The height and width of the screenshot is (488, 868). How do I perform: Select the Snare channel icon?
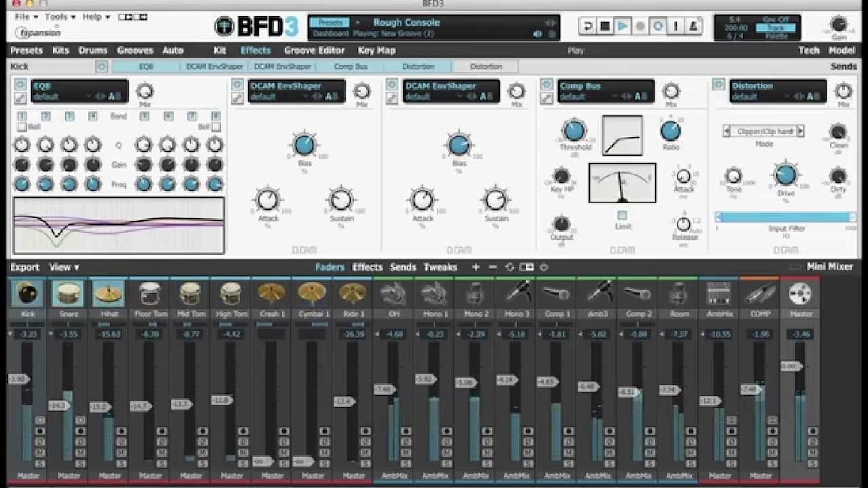[68, 293]
